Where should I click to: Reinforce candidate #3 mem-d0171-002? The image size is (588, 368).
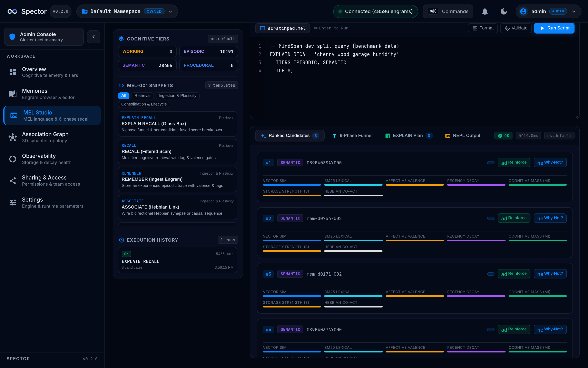pos(514,274)
